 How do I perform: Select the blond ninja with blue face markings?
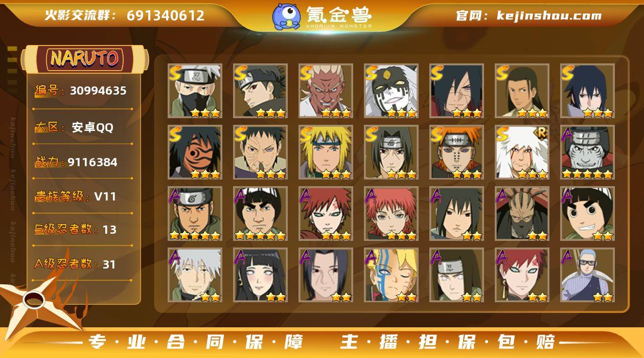point(391,275)
